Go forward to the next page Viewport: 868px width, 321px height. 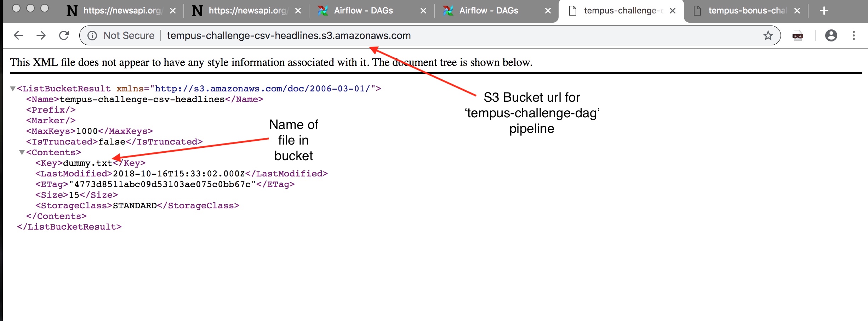tap(41, 35)
